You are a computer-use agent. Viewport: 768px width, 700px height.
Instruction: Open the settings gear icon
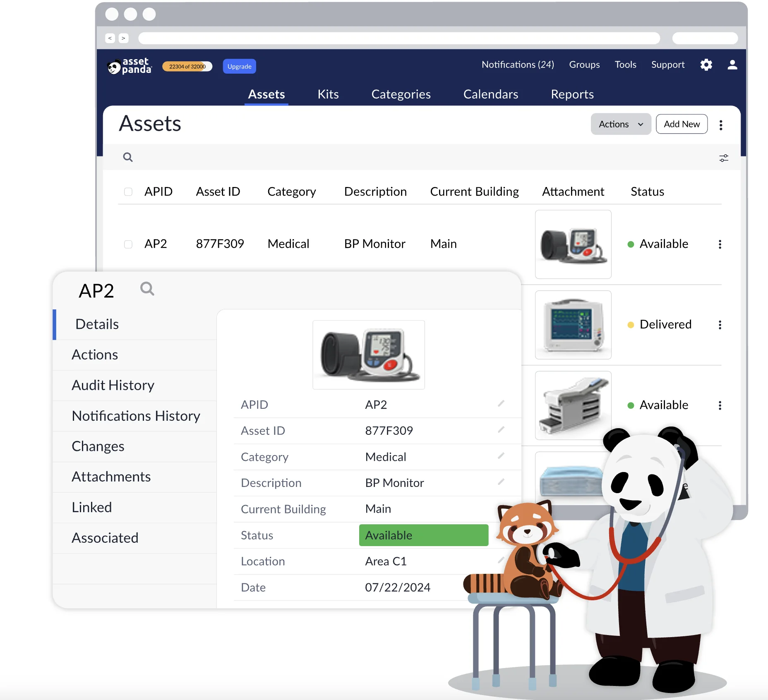click(x=706, y=65)
